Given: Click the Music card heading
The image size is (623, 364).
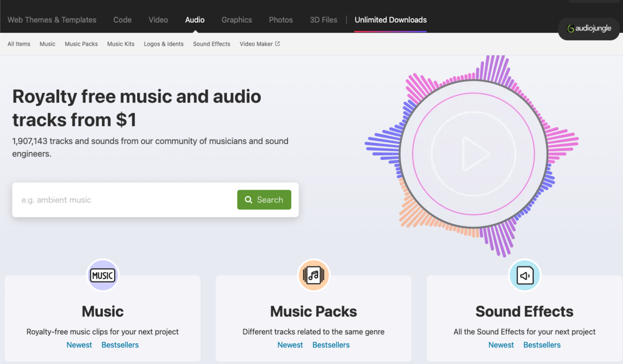Looking at the screenshot, I should pyautogui.click(x=103, y=311).
